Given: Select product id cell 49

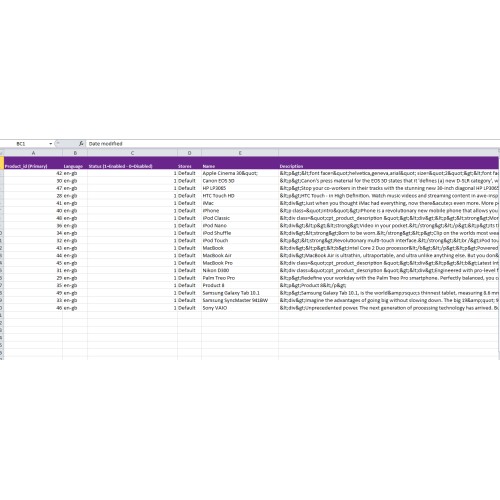Looking at the screenshot, I should pyautogui.click(x=33, y=293).
